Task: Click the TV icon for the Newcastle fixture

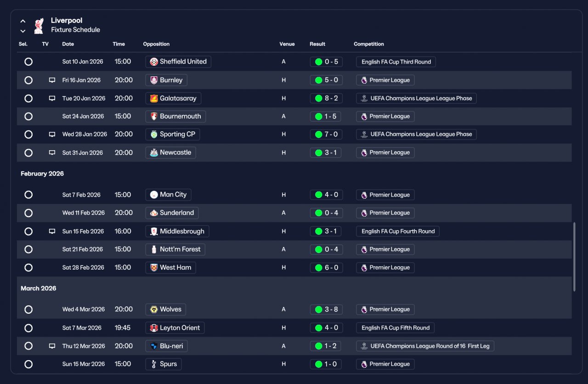Action: tap(52, 152)
